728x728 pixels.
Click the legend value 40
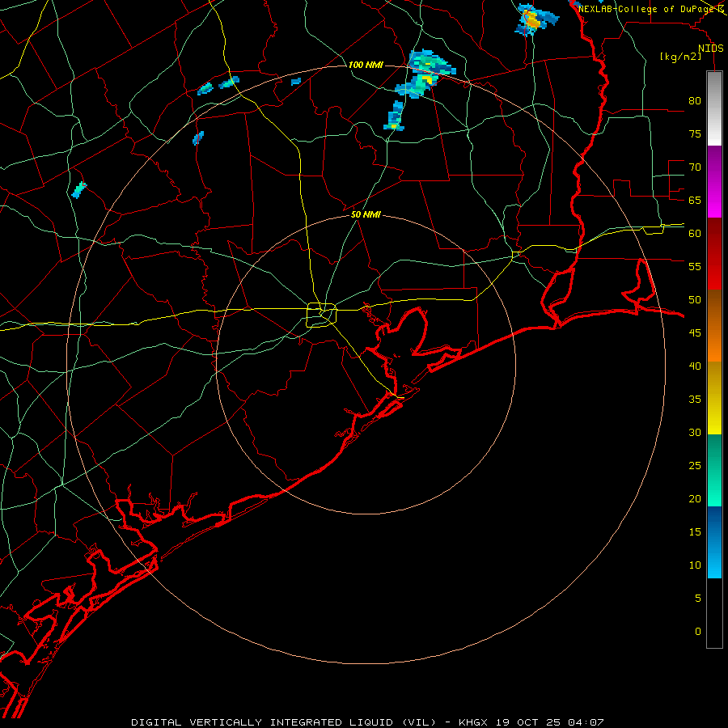[695, 366]
